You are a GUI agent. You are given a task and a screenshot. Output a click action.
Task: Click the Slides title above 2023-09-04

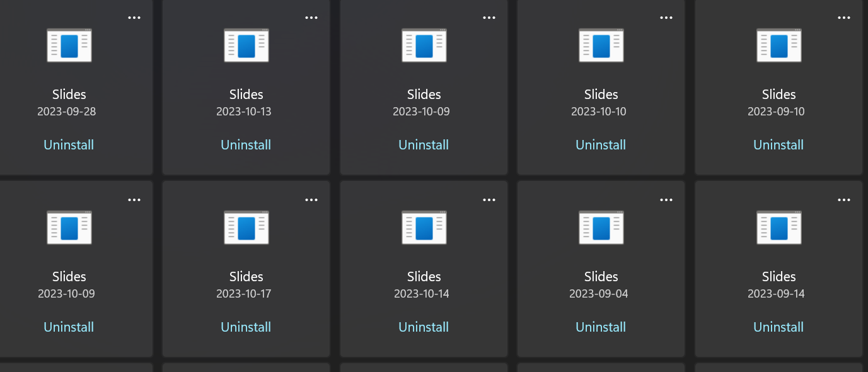pyautogui.click(x=601, y=277)
